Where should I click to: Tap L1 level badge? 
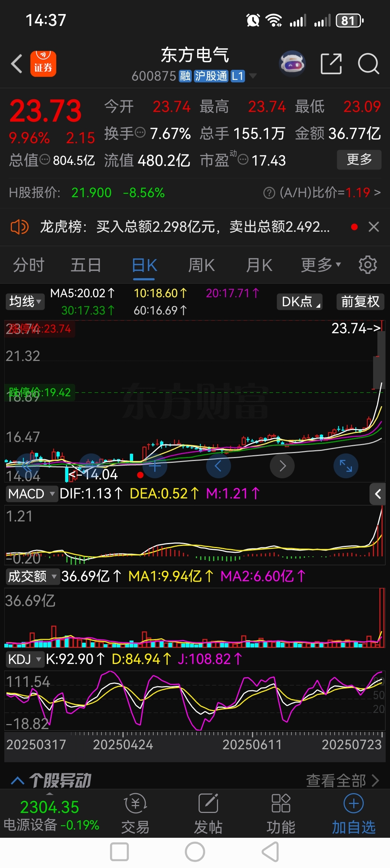click(237, 76)
